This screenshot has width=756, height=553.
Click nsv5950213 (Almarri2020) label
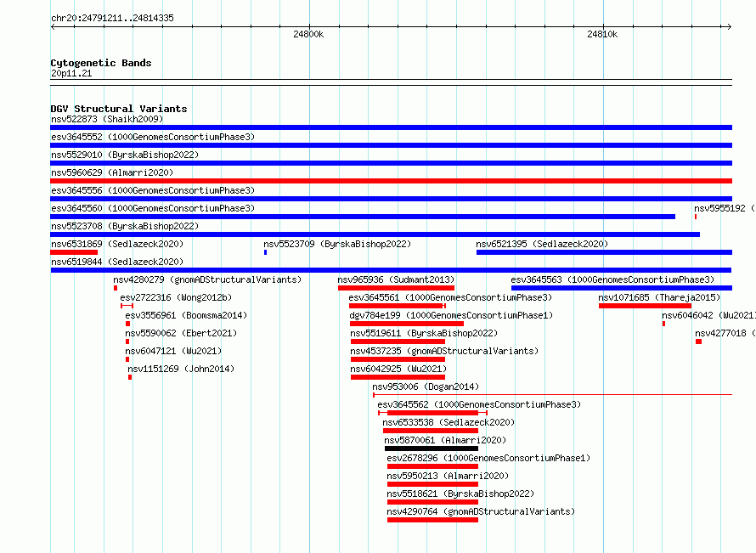448,476
